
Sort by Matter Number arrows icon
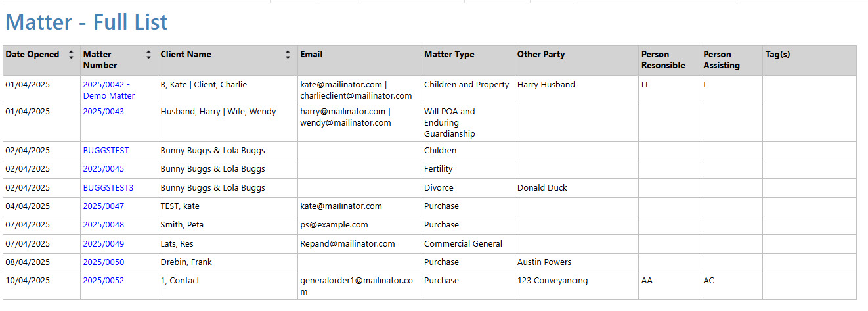point(148,55)
